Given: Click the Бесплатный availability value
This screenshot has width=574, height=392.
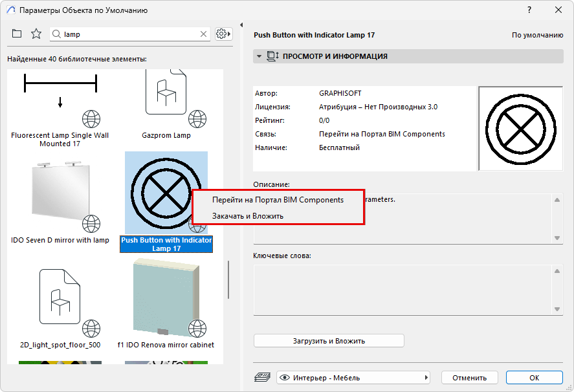Looking at the screenshot, I should [x=339, y=147].
